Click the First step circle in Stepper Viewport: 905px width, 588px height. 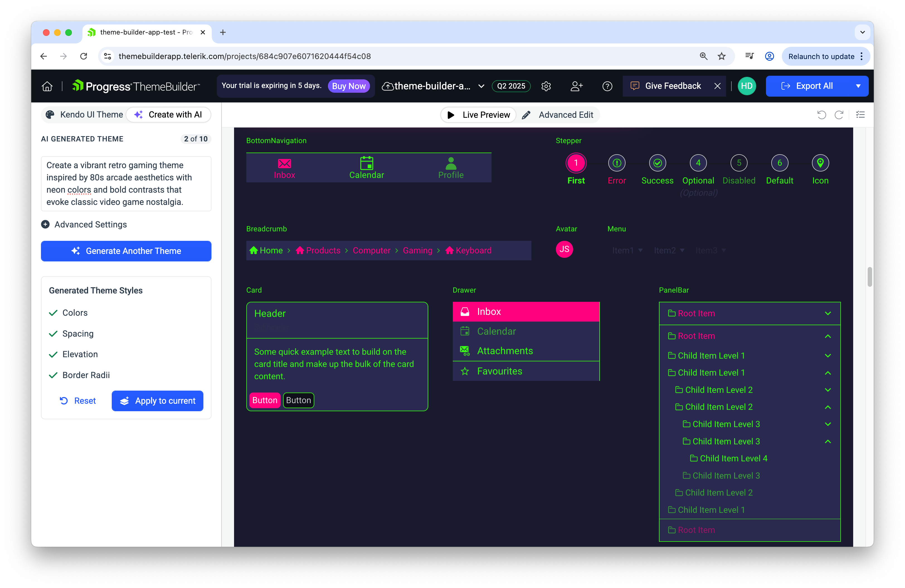[576, 163]
